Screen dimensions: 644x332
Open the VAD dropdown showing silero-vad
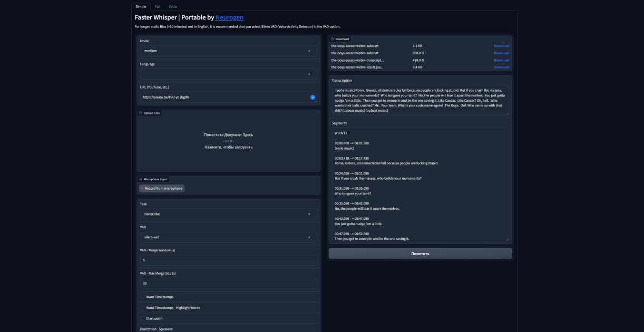(x=229, y=237)
